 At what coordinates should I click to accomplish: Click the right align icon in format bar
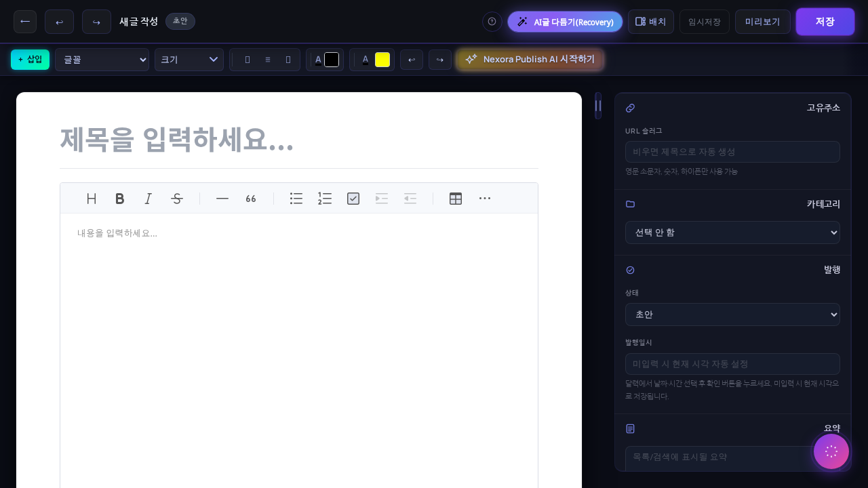288,60
